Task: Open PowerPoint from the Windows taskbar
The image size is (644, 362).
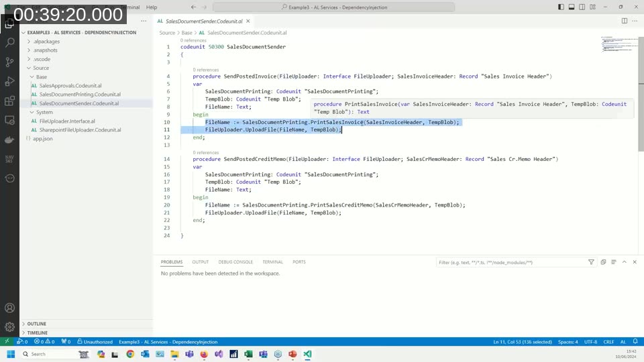Action: click(x=292, y=354)
